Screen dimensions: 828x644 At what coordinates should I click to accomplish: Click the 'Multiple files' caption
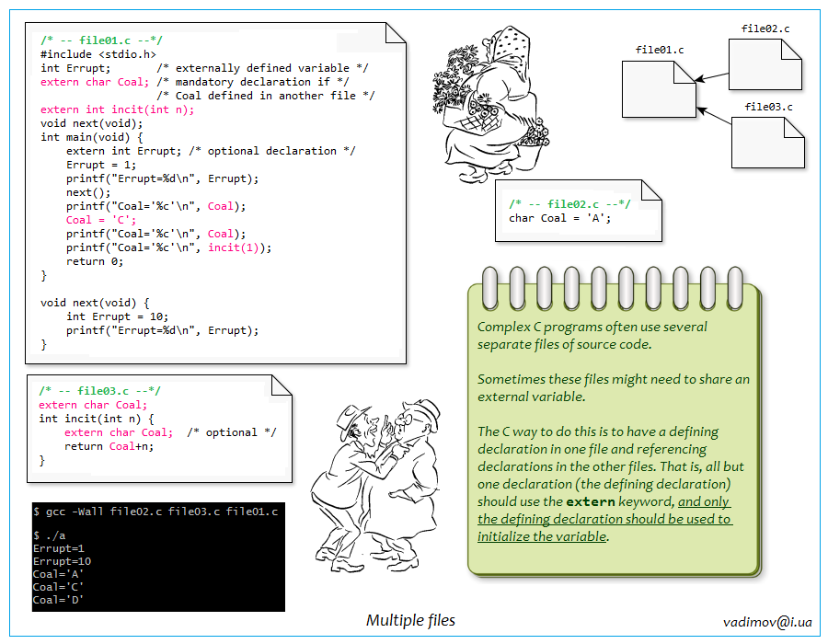click(x=411, y=620)
